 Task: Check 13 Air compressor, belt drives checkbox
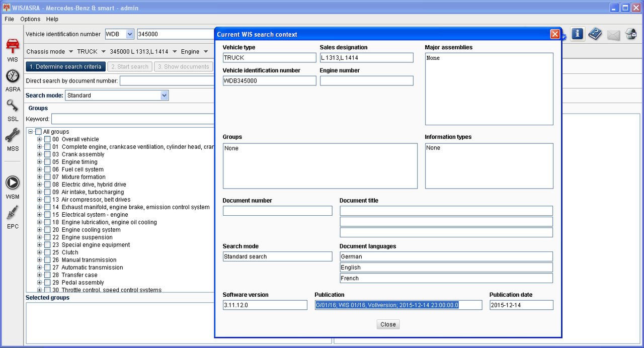47,200
